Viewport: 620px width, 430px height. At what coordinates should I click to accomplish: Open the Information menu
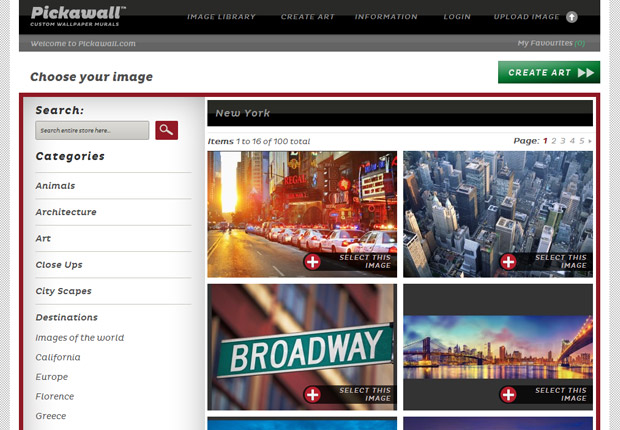pos(386,17)
